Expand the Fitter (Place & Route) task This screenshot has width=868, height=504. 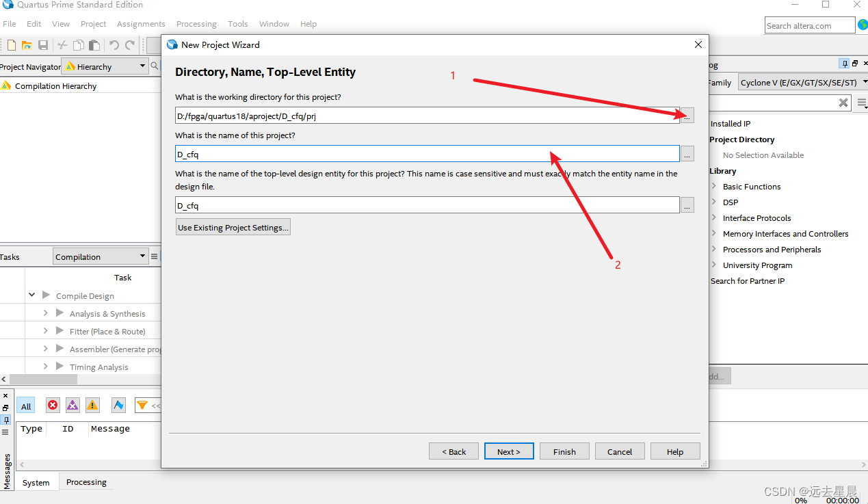46,331
